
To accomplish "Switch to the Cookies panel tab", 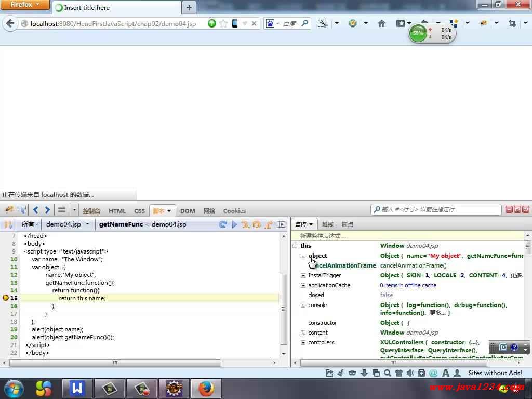I will [234, 211].
